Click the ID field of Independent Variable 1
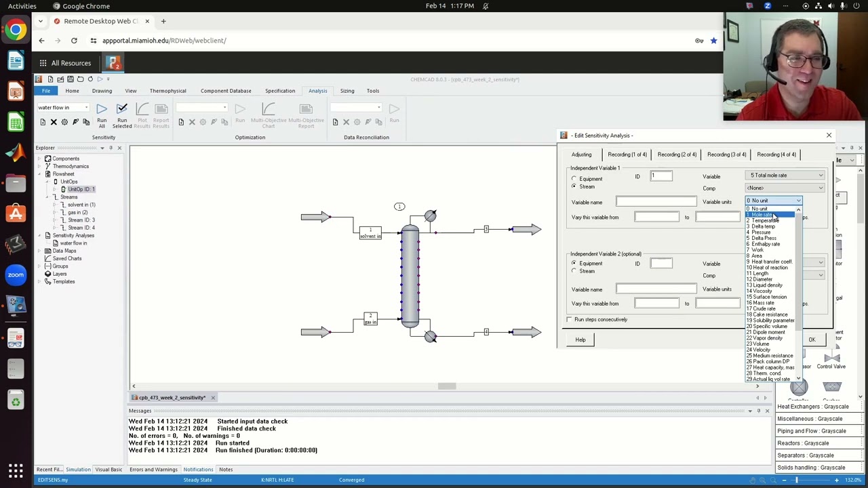The image size is (868, 488). click(661, 176)
